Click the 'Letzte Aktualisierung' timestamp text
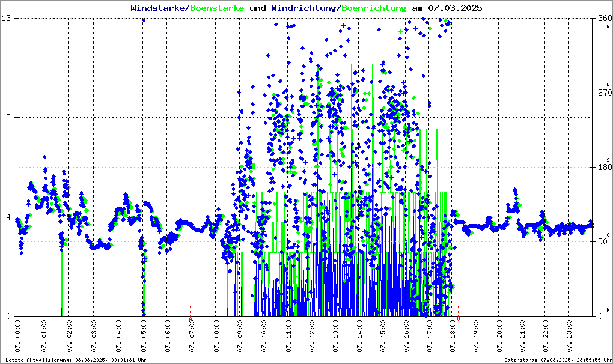The width and height of the screenshot is (613, 364). click(x=76, y=360)
